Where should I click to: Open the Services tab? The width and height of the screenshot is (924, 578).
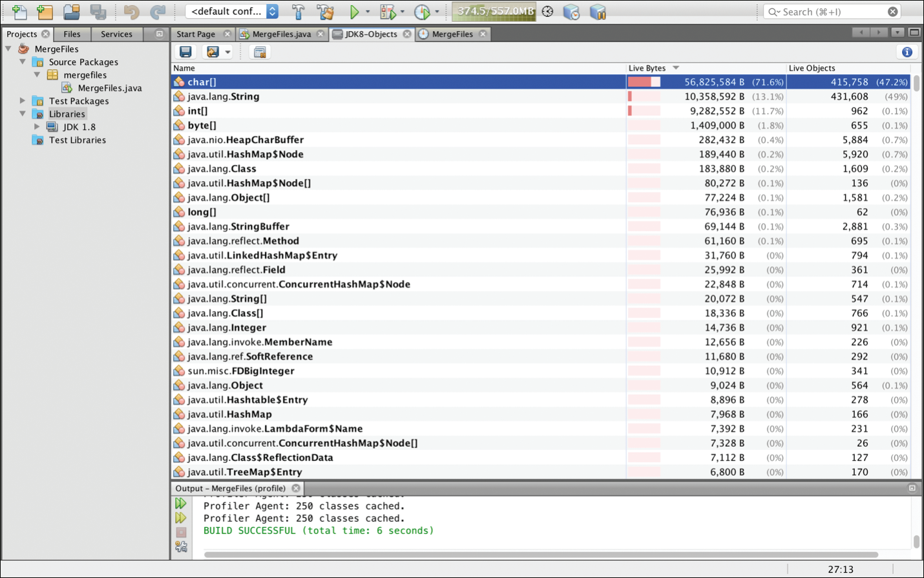coord(116,34)
